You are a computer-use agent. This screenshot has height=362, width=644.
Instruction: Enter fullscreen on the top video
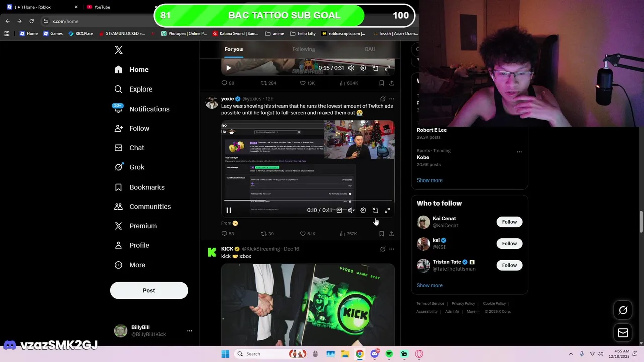click(x=387, y=68)
